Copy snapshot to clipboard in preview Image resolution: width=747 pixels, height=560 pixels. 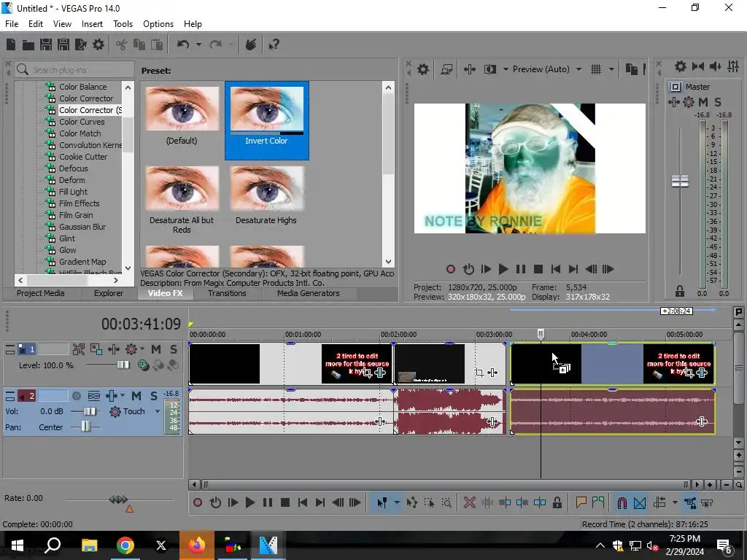click(631, 69)
